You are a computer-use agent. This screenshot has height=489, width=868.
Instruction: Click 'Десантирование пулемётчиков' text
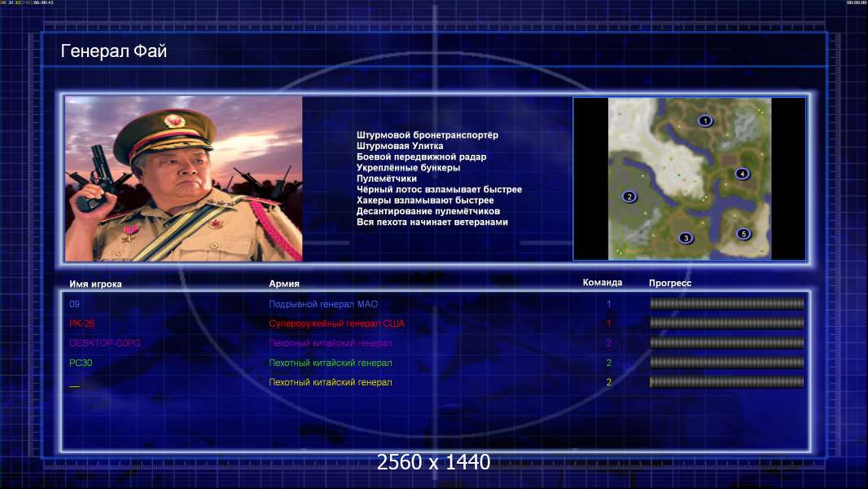428,211
